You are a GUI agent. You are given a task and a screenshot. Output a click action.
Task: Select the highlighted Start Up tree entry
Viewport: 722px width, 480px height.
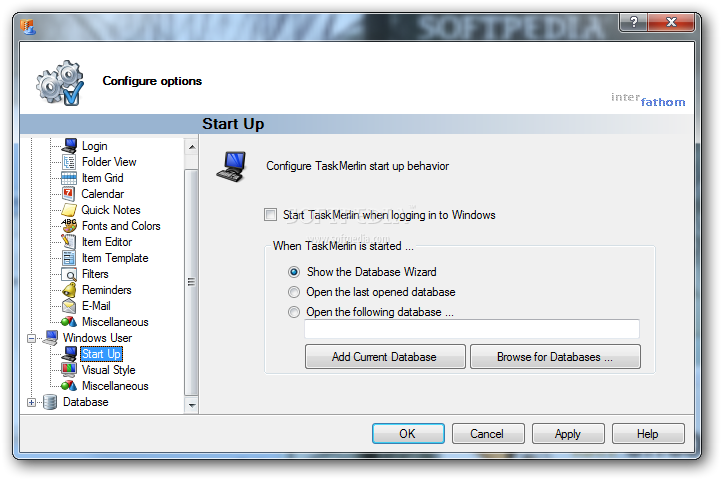(x=101, y=354)
